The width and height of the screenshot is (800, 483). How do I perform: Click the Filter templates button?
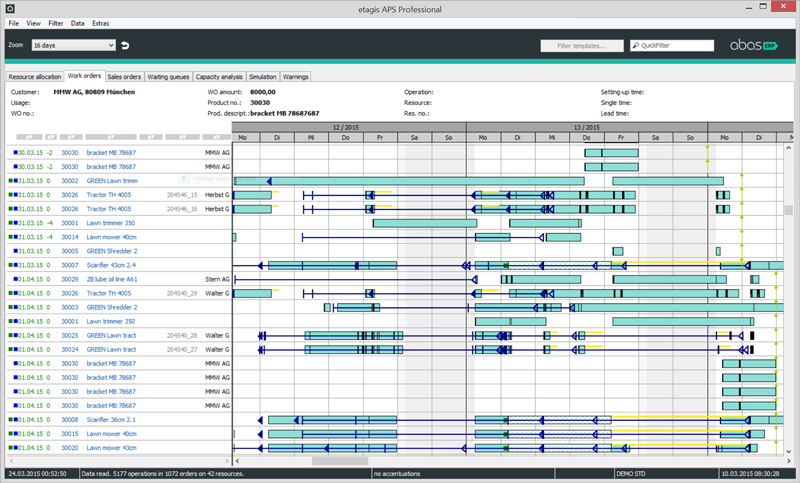point(581,45)
